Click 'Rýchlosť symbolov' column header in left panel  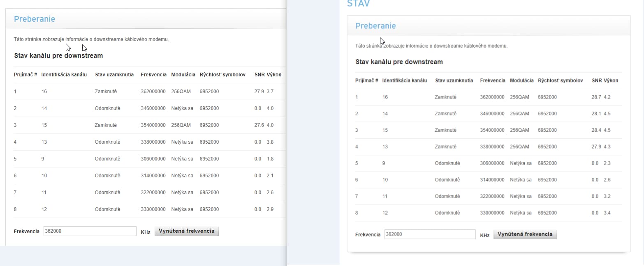tap(222, 75)
